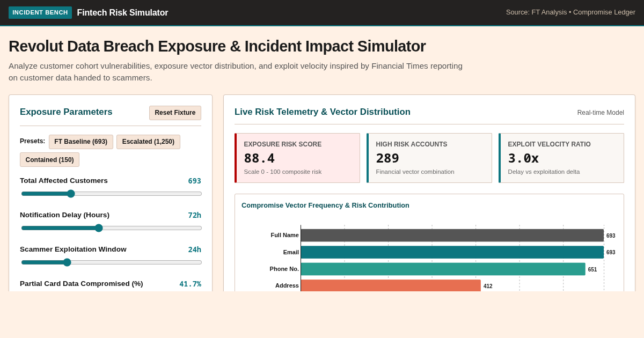644x338 pixels.
Task: Click the INCIDENT BENCH badge
Action: tap(40, 12)
